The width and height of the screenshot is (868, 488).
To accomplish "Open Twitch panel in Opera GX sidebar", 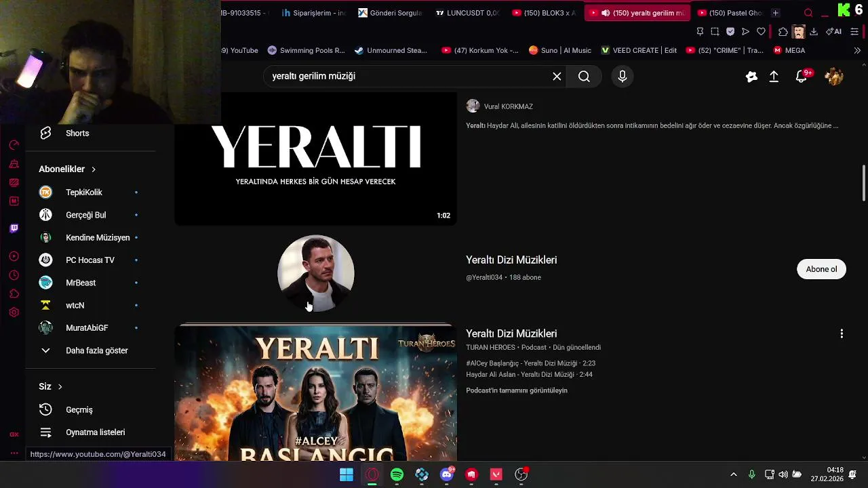I will pos(14,228).
